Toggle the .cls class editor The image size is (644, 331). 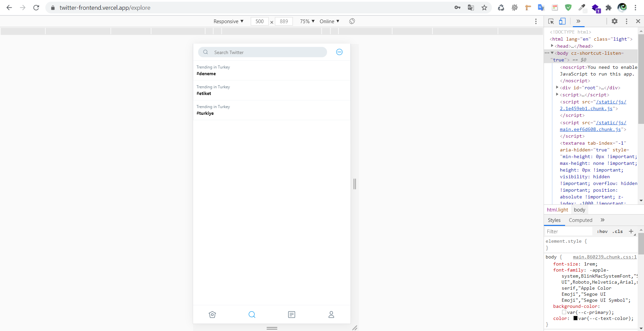pos(617,232)
